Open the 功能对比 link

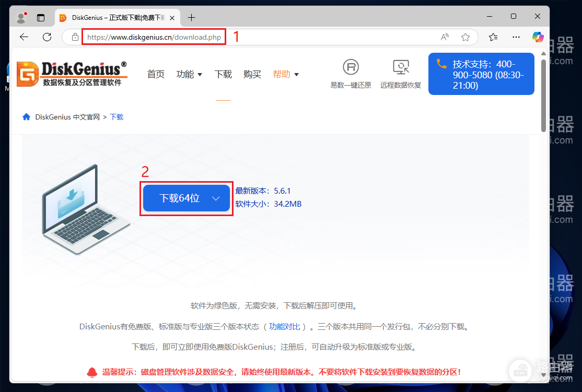click(x=285, y=326)
